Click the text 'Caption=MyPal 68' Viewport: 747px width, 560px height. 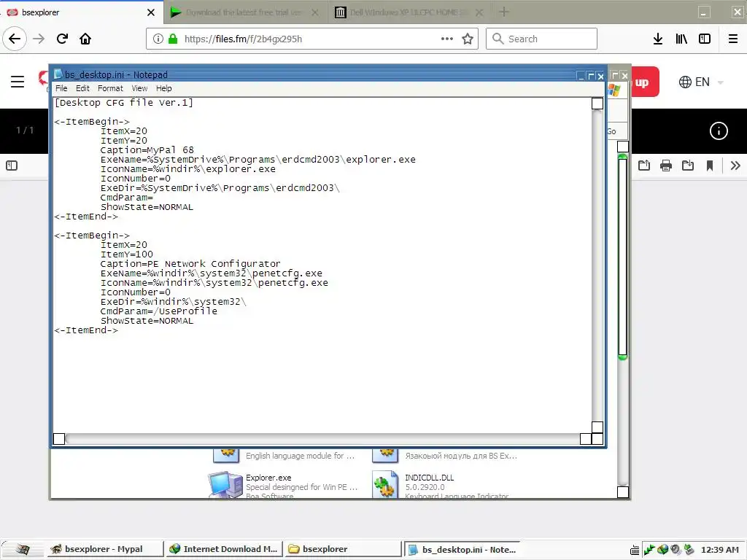point(147,150)
